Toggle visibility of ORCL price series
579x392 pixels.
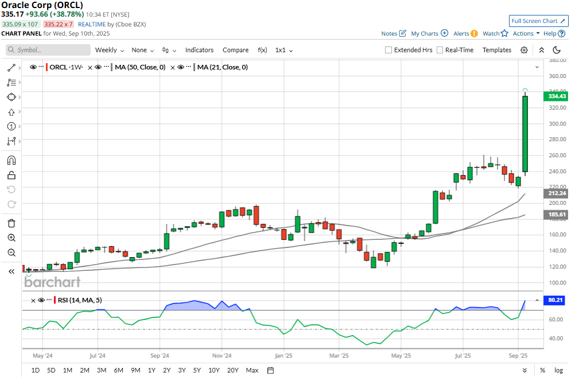click(x=33, y=67)
